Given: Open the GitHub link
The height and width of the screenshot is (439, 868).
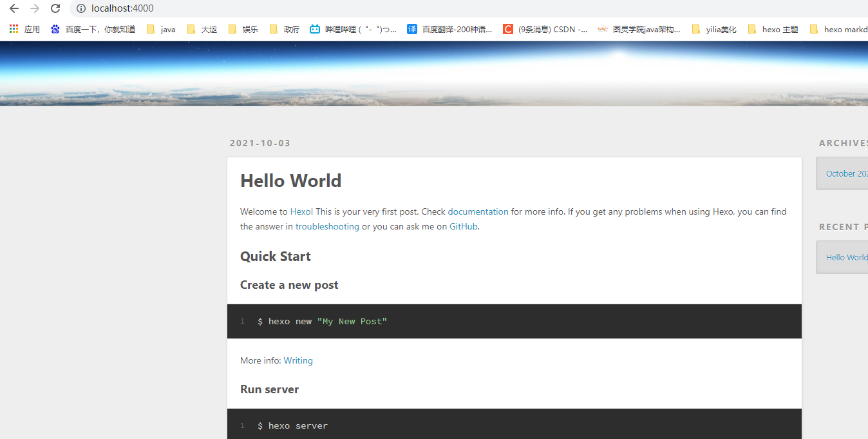Looking at the screenshot, I should tap(464, 226).
